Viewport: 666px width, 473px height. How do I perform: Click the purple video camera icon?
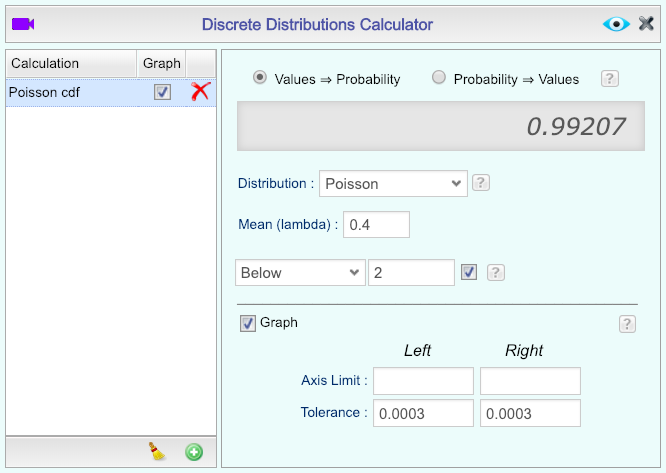(23, 24)
